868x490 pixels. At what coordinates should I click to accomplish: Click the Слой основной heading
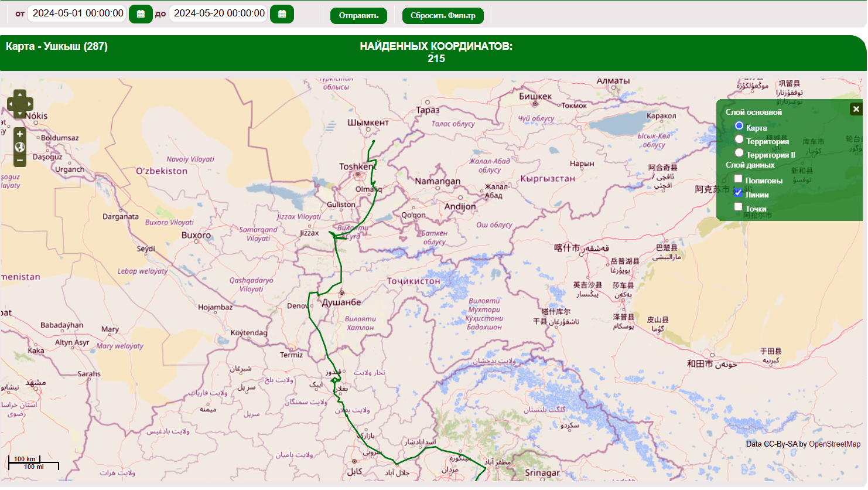(753, 112)
